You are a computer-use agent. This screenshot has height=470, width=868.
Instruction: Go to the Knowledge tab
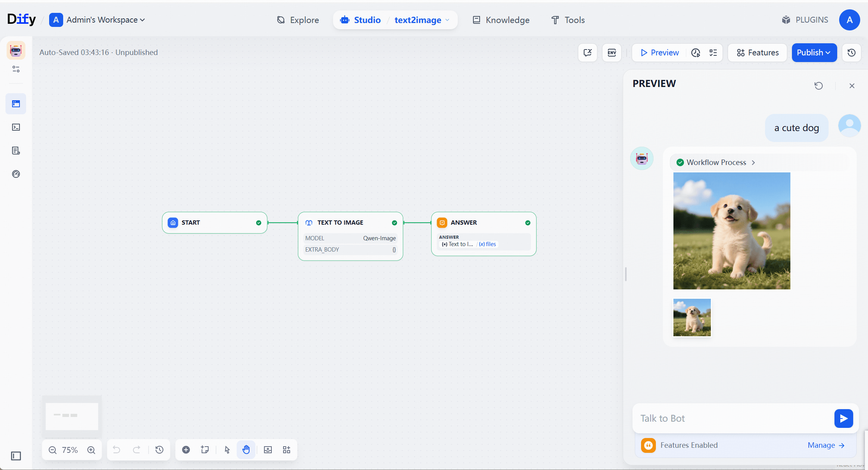(x=501, y=20)
